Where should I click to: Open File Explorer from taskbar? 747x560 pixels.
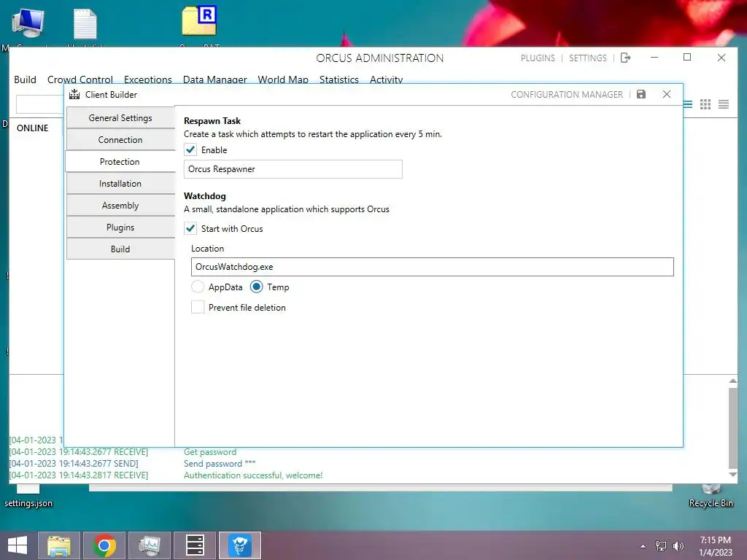[x=59, y=545]
